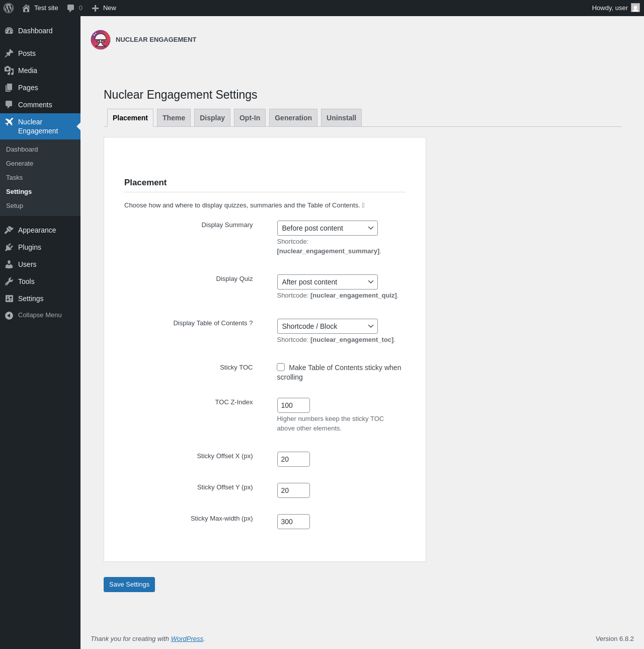
Task: Click the Save Settings button
Action: point(129,585)
